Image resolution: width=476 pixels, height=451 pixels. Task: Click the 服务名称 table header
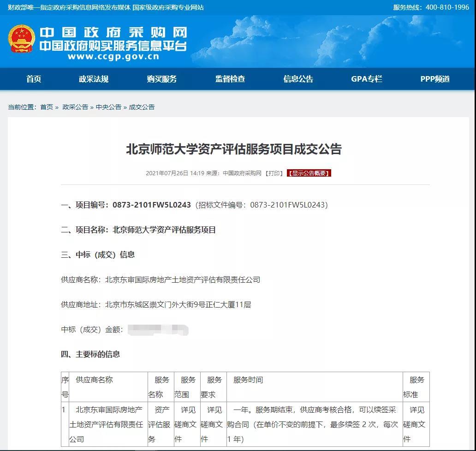click(x=161, y=387)
